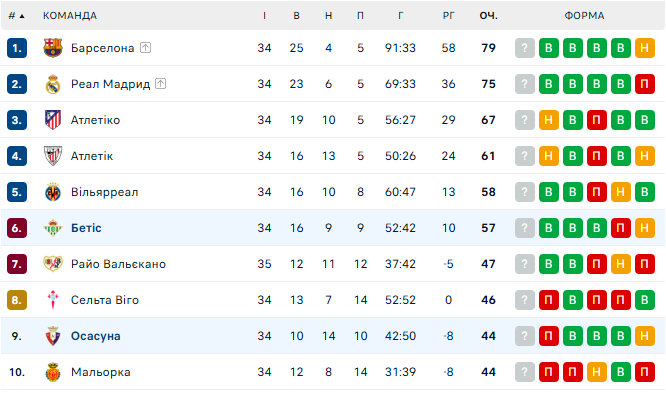The image size is (666, 393).
Task: Click the Real Madrid club crest icon
Action: tap(53, 84)
